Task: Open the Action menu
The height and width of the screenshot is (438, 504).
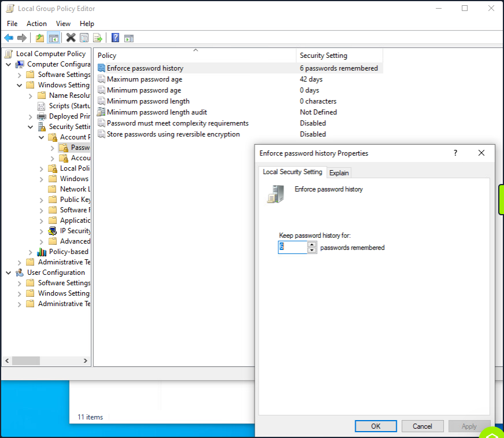Action: pos(36,23)
